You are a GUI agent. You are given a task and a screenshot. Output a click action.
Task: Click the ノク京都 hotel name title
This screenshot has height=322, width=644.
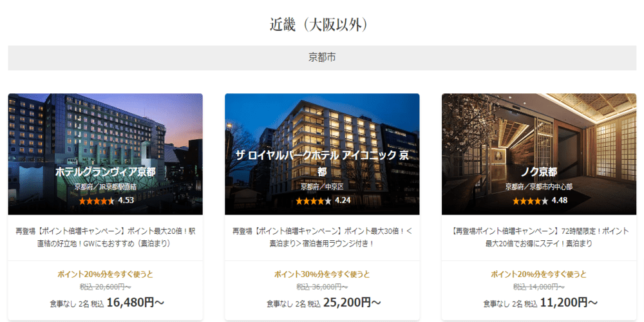(539, 172)
